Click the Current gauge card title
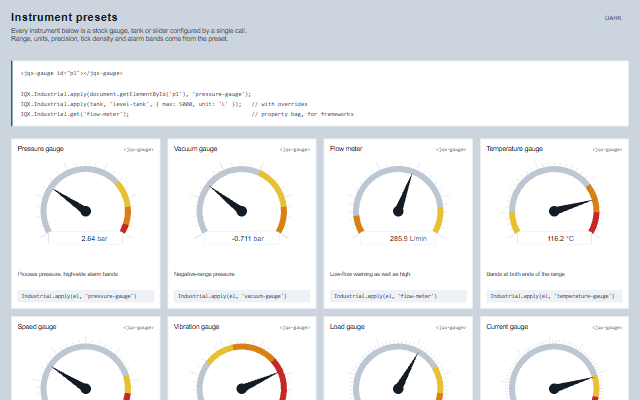This screenshot has width=640, height=400. point(507,327)
